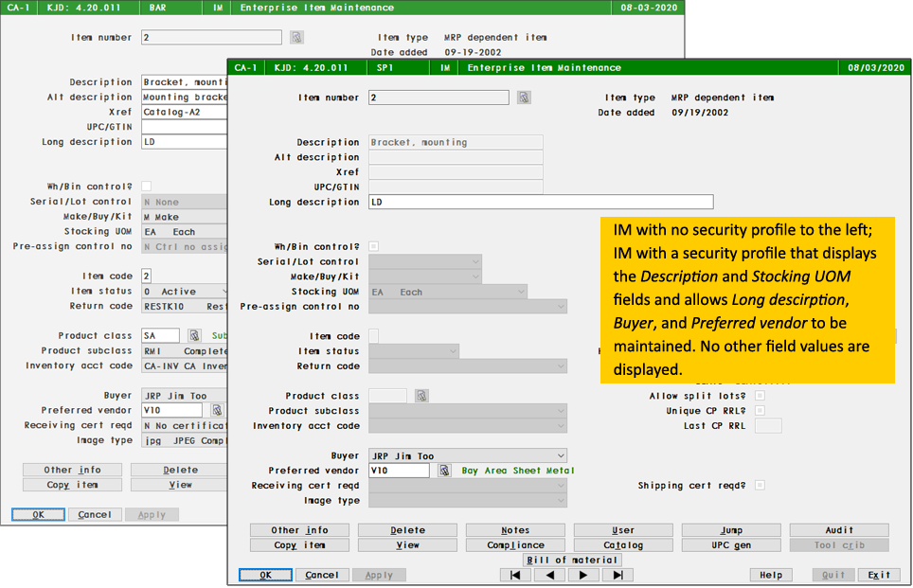Click 'Bay Area Sheet Metal' vendor text

(518, 471)
